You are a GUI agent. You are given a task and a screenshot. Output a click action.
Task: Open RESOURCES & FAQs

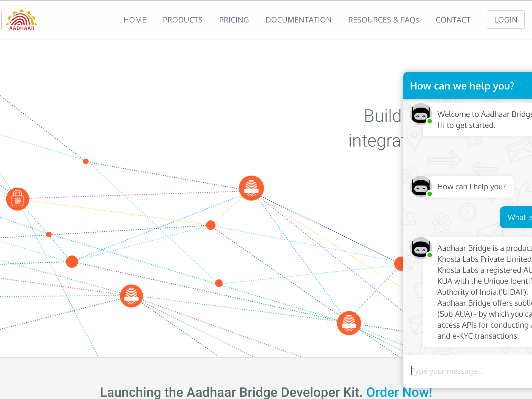pos(384,20)
